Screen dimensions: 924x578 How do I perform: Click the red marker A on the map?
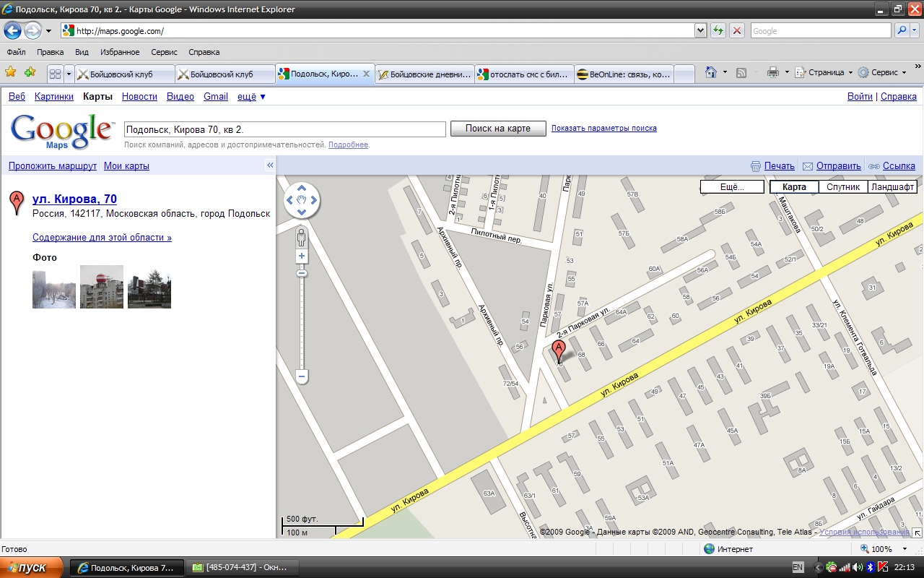point(558,352)
